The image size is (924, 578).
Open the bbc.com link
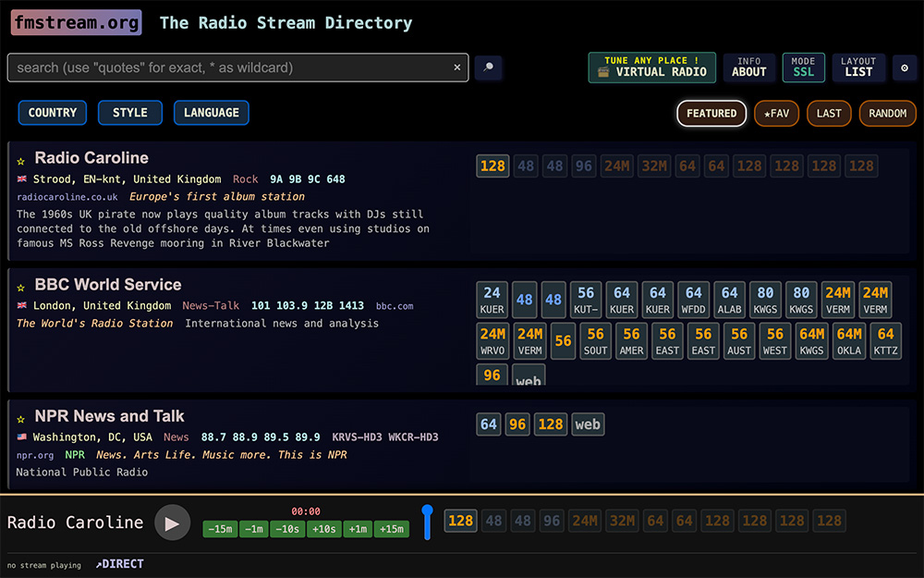pyautogui.click(x=395, y=306)
